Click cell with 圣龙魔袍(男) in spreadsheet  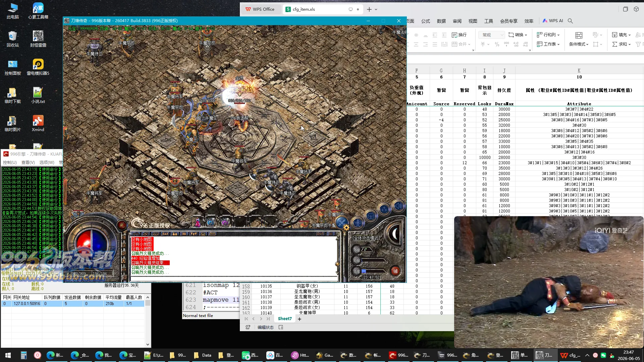click(x=307, y=292)
